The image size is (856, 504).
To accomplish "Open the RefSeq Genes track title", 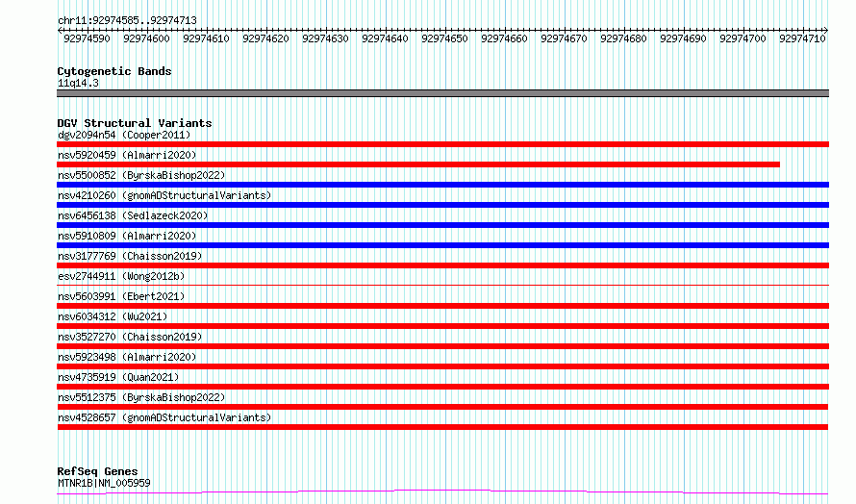I will coord(97,471).
